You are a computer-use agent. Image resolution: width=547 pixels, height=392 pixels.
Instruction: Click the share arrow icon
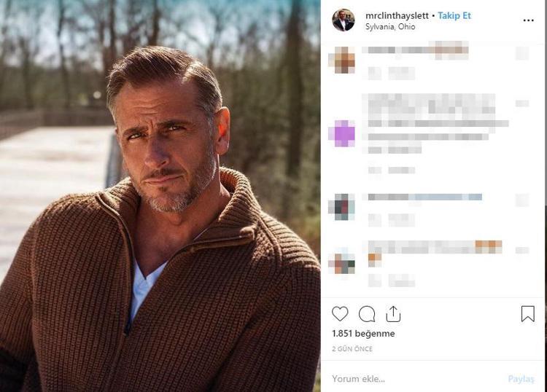point(393,314)
